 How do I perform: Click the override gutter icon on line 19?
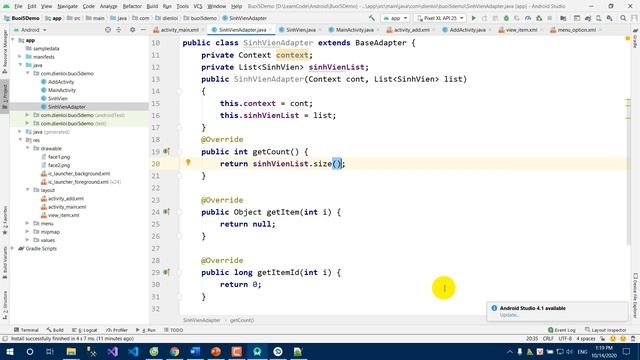coord(166,151)
